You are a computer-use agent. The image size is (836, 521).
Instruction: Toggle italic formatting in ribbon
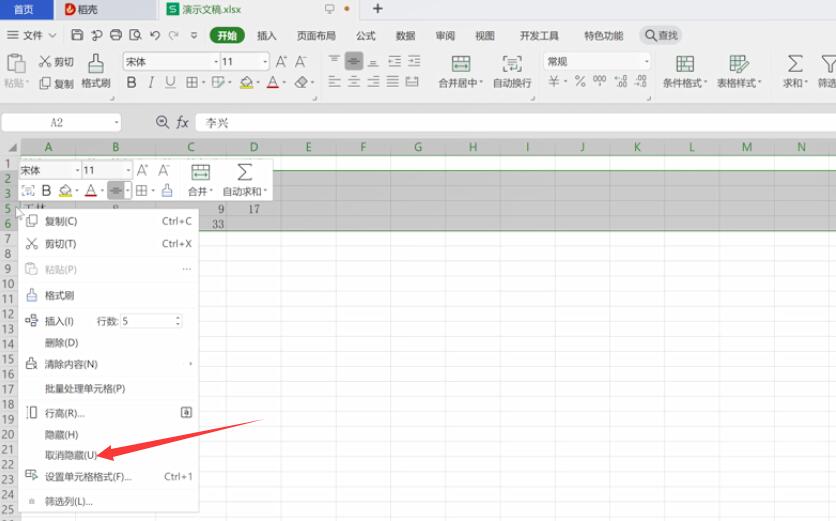[x=151, y=82]
